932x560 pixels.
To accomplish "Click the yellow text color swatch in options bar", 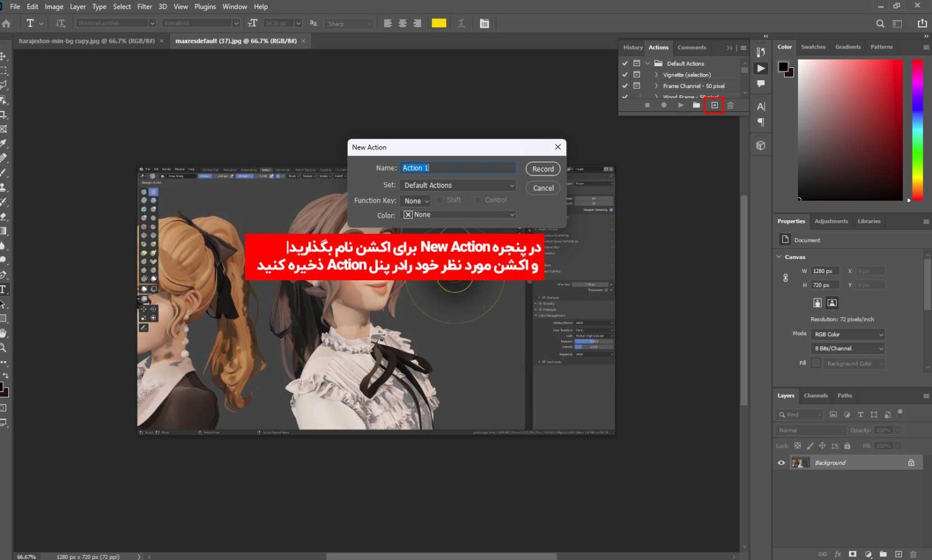I will [439, 24].
